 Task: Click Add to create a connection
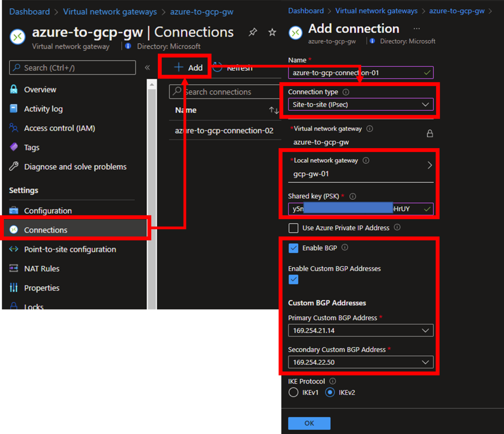pos(188,68)
